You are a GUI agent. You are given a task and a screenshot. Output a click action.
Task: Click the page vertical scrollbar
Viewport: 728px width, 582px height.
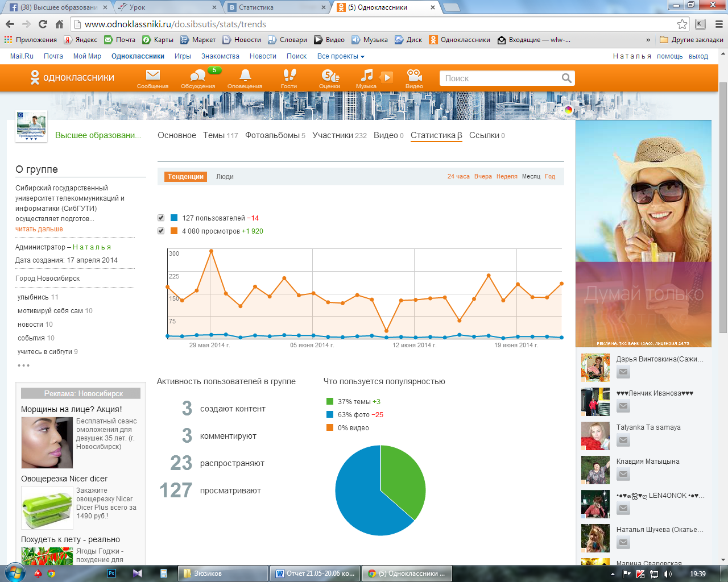point(723,207)
